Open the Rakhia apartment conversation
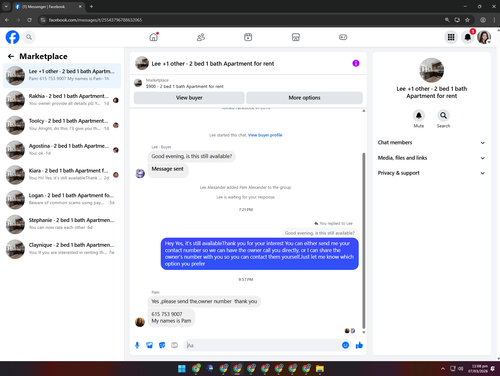Viewport: 500px width, 376px height. (x=62, y=100)
